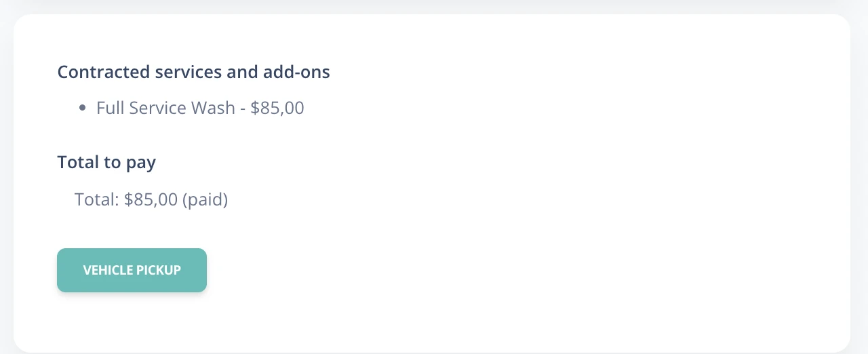This screenshot has height=354, width=868.
Task: Click the $85,00 amount beside Total:
Action: (x=151, y=199)
